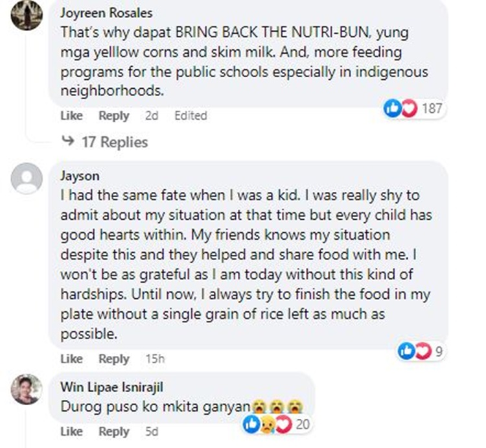Like Joyreen Rosales' comment
The height and width of the screenshot is (448, 486).
coord(71,115)
